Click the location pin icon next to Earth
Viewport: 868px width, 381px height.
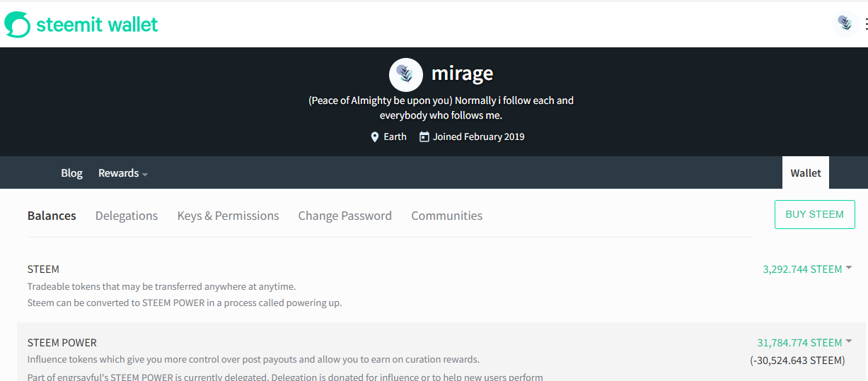tap(375, 137)
